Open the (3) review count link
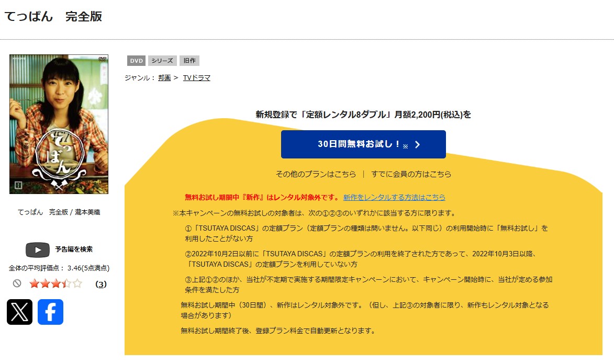 (101, 284)
